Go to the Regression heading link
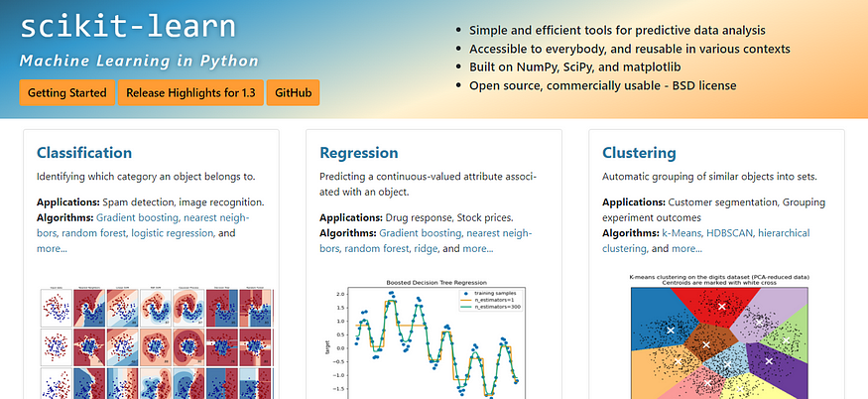Viewport: 868px width, 399px height. coord(358,153)
